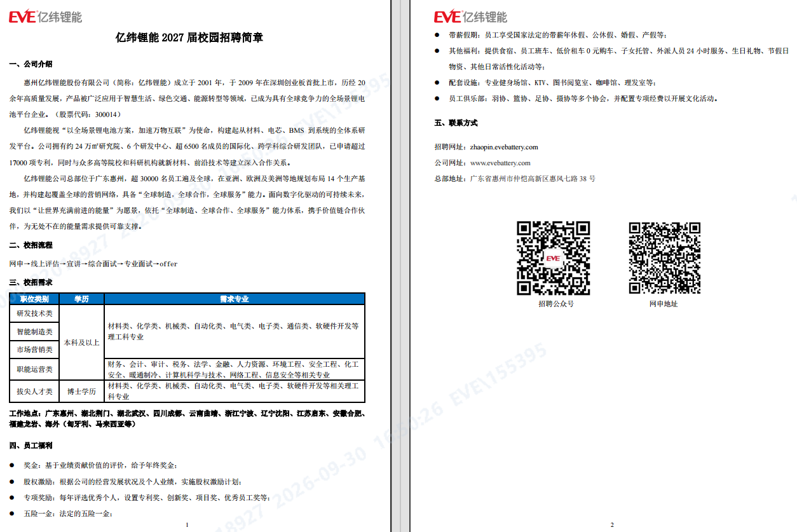This screenshot has width=797, height=532.
Task: Click the 网申地址 caption under the QR code
Action: (664, 304)
